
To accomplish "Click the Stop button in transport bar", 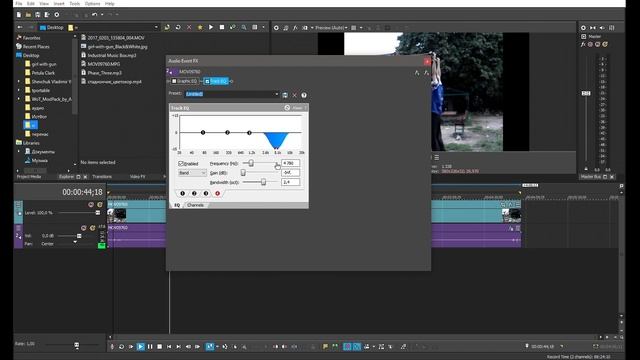I will (x=160, y=347).
